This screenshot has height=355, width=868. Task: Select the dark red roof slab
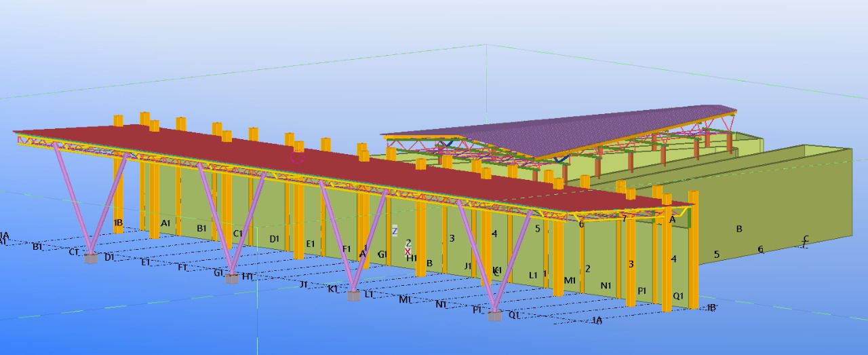(x=203, y=145)
